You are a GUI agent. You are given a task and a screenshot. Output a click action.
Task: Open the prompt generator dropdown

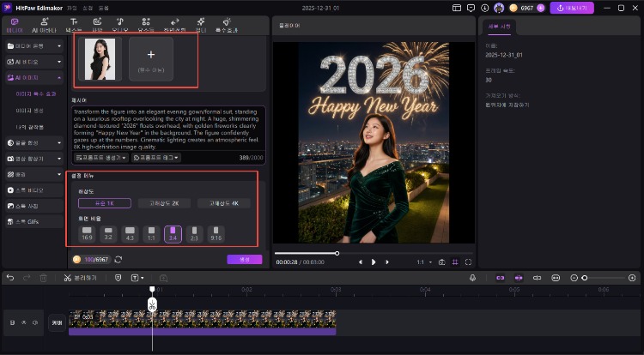pyautogui.click(x=101, y=158)
